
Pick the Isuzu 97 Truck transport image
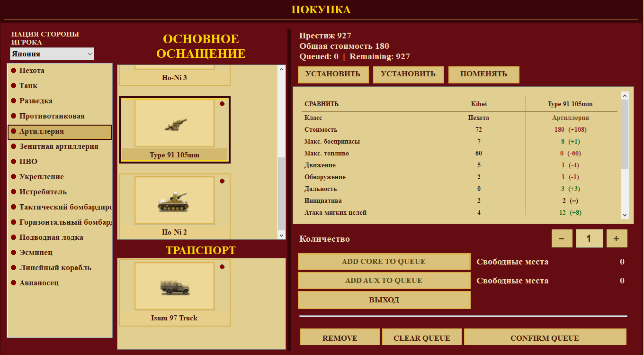175,286
